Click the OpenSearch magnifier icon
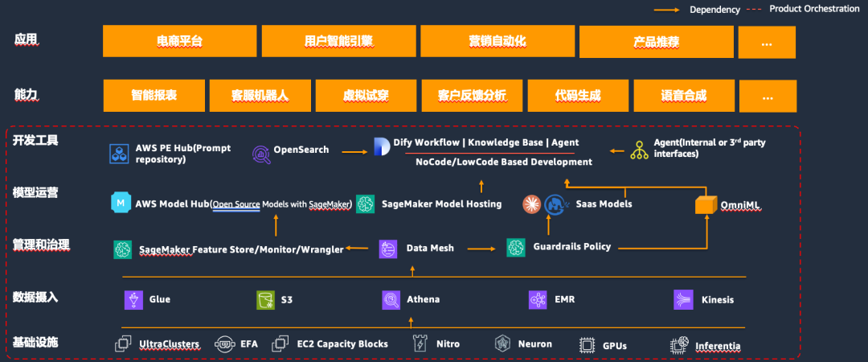This screenshot has width=868, height=362. coord(260,154)
